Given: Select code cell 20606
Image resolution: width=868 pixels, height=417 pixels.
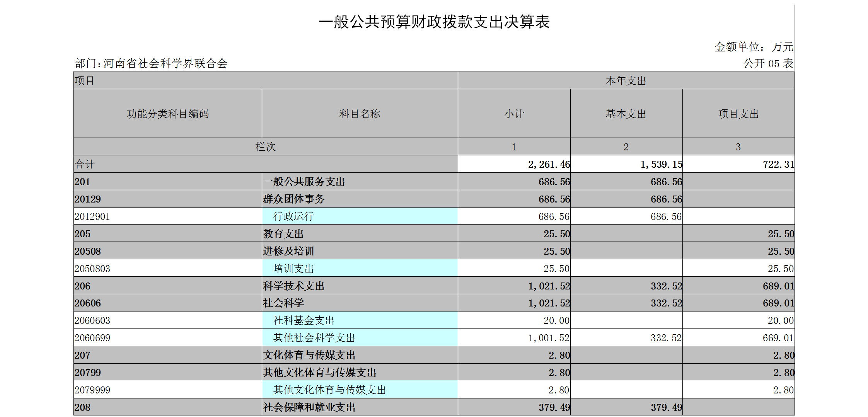Looking at the screenshot, I should click(168, 303).
